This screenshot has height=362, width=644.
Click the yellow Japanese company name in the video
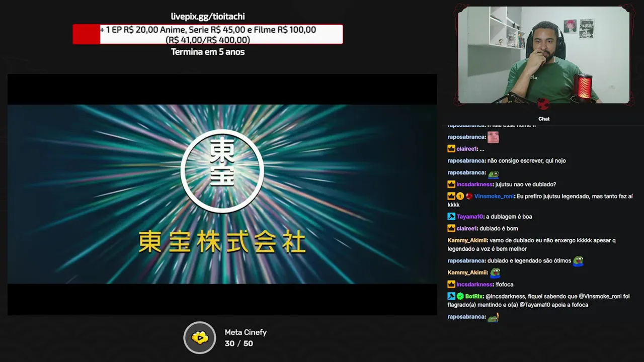tap(222, 242)
